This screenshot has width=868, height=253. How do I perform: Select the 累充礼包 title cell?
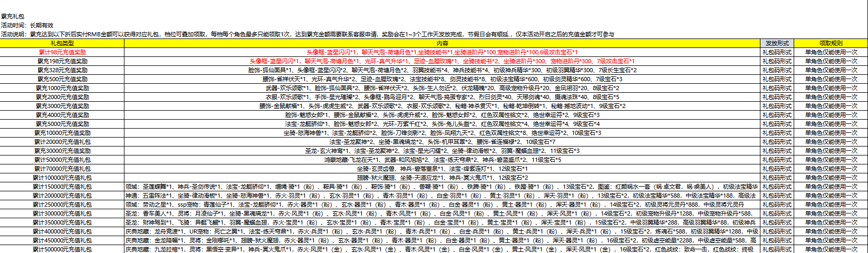(13, 17)
